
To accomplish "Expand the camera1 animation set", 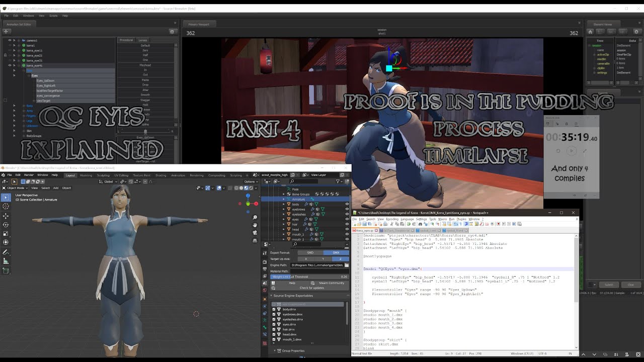I will pos(19,40).
